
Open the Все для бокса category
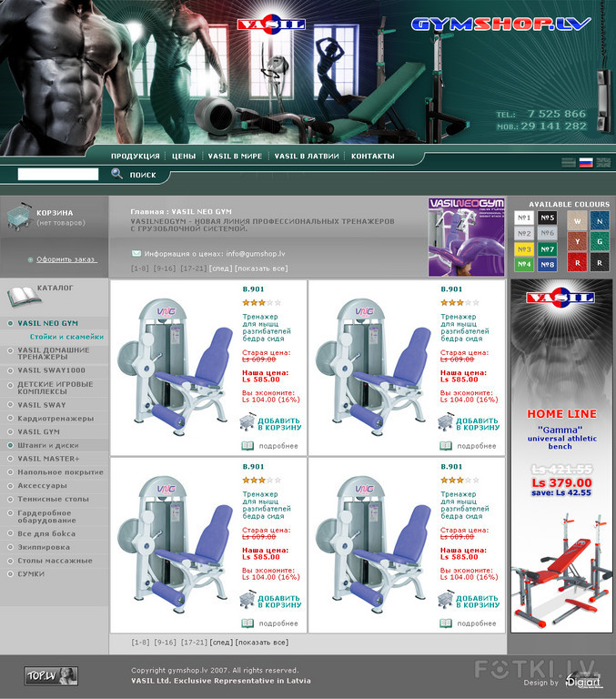(x=46, y=533)
